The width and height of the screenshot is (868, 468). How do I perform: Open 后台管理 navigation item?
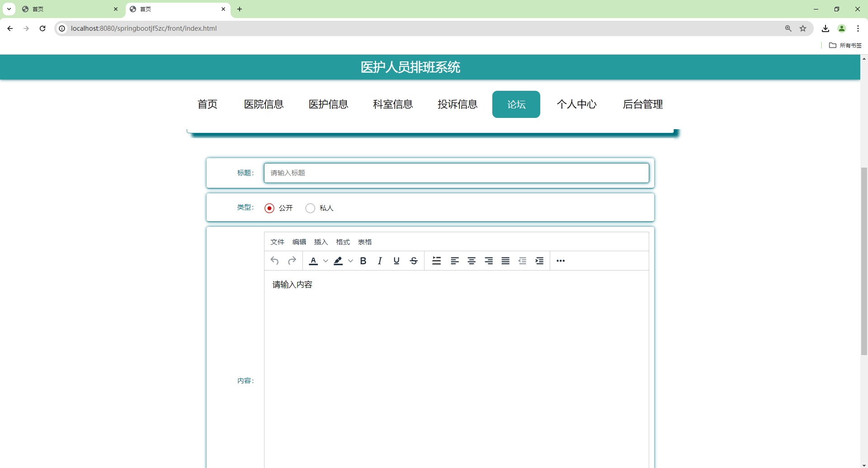[643, 104]
